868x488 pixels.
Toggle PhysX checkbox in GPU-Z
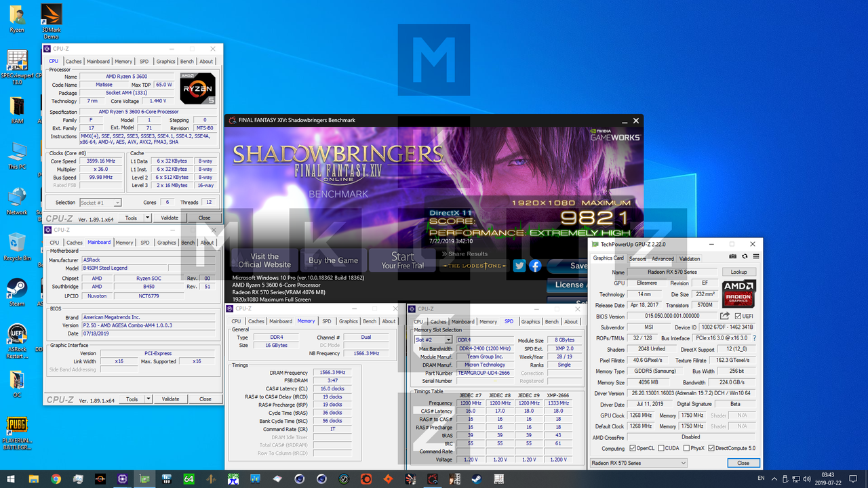[686, 449]
